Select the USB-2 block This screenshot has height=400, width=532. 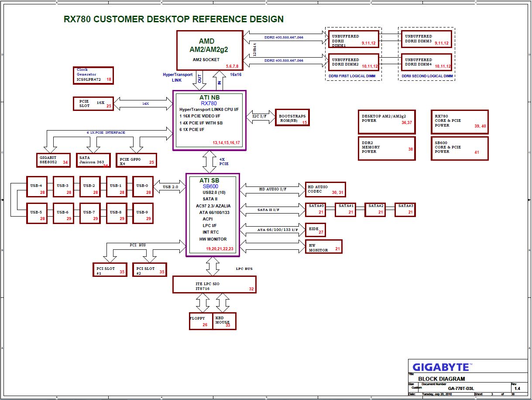tap(90, 187)
